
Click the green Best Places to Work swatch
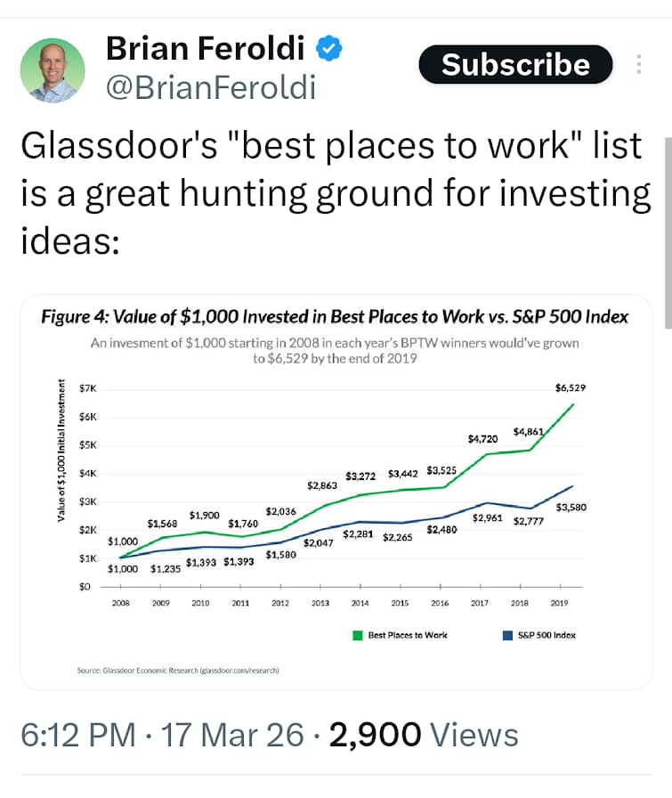(x=357, y=635)
